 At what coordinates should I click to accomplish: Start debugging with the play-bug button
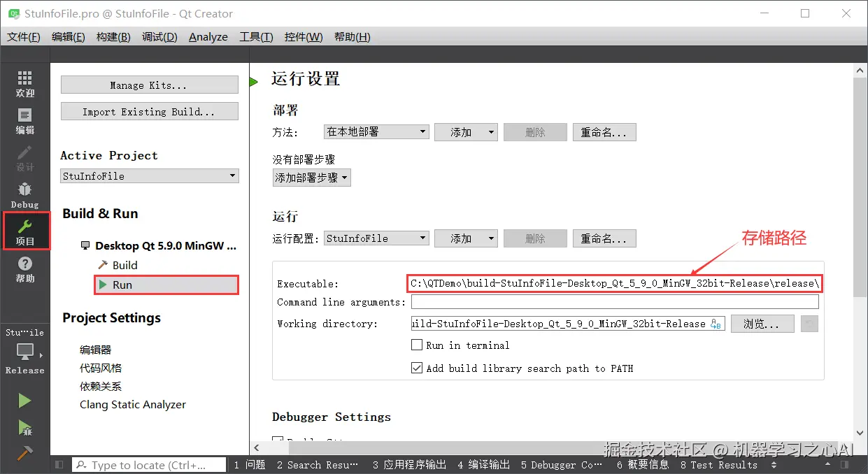(24, 427)
